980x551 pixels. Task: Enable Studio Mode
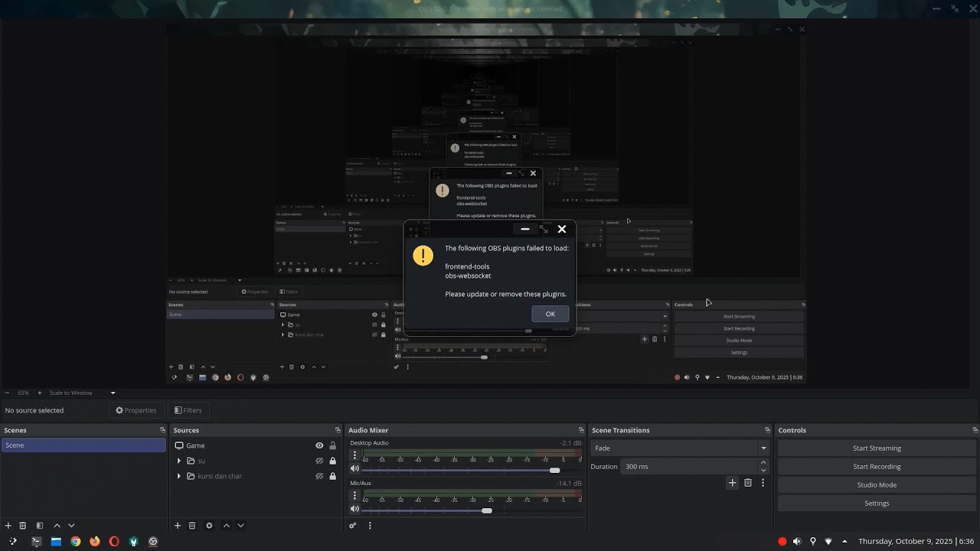click(877, 485)
